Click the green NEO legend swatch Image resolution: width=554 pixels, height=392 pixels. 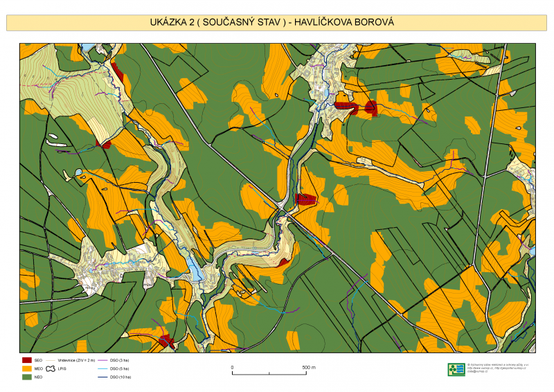click(28, 377)
